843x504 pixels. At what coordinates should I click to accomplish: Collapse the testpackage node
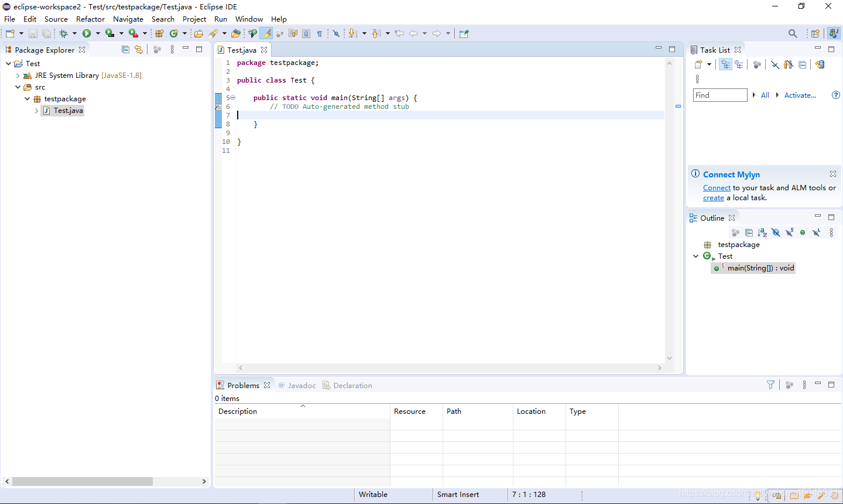point(27,99)
